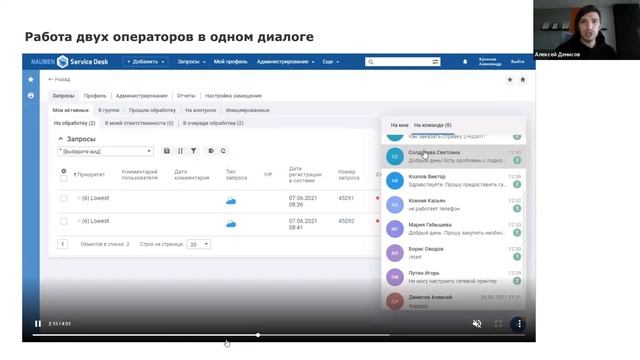Click Выйти to log out
640x360 pixels.
point(518,62)
